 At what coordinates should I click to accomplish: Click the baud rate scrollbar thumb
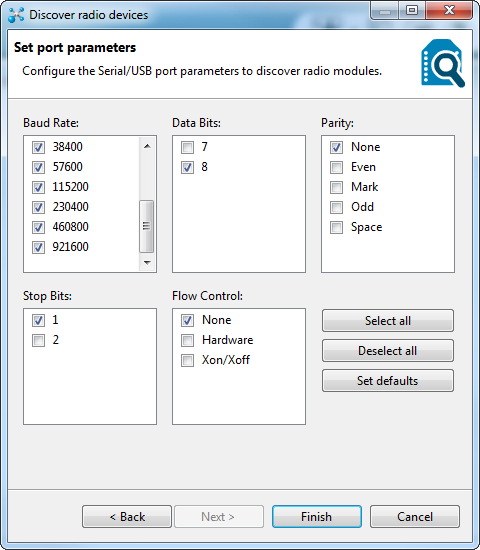[147, 226]
